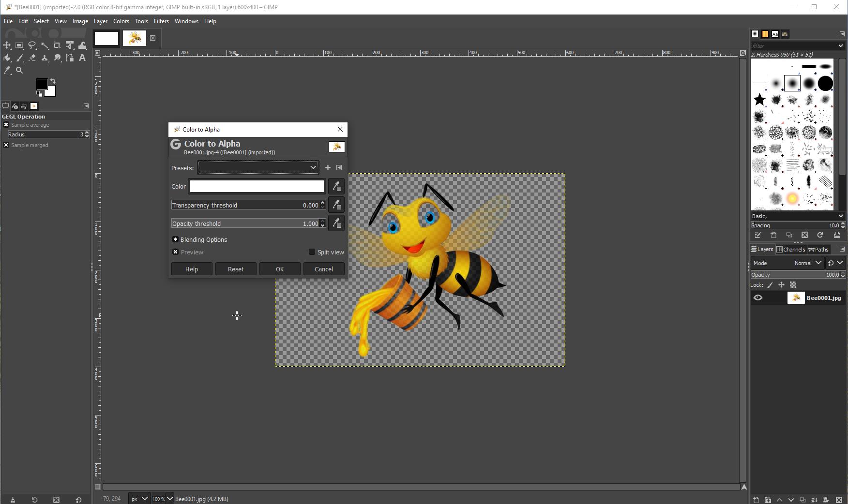
Task: Select the Eraser tool
Action: coord(32,58)
